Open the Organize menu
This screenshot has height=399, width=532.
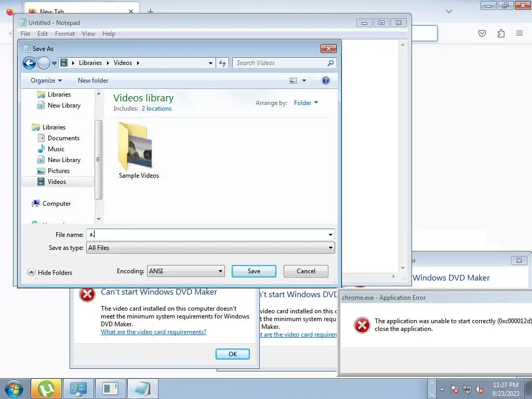pyautogui.click(x=46, y=81)
